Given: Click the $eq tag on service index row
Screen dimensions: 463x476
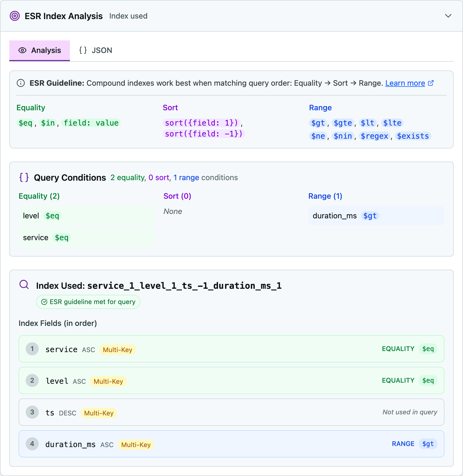Looking at the screenshot, I should [x=428, y=349].
